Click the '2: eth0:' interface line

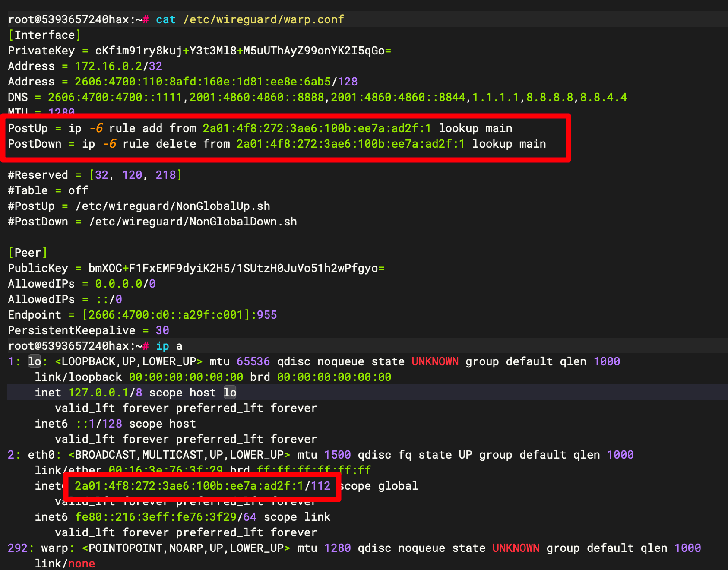coord(321,455)
